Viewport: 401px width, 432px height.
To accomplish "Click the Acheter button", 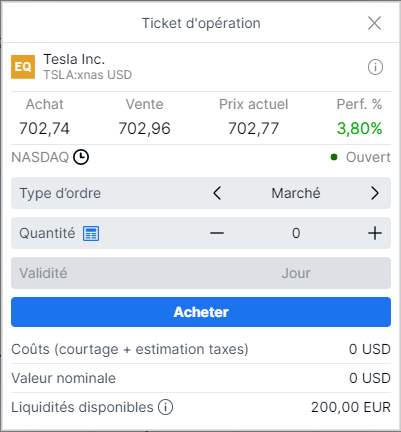I will pos(201,312).
